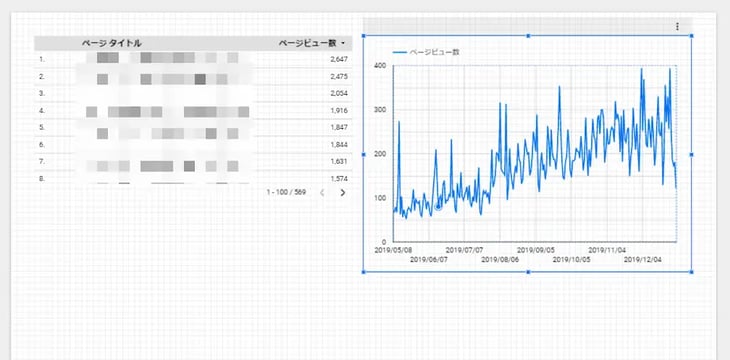Go to next page of table results

point(343,192)
